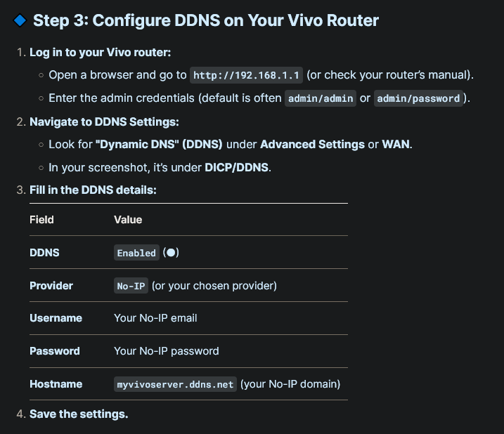Click the "Log in to your Vivo router:" step

(x=100, y=53)
